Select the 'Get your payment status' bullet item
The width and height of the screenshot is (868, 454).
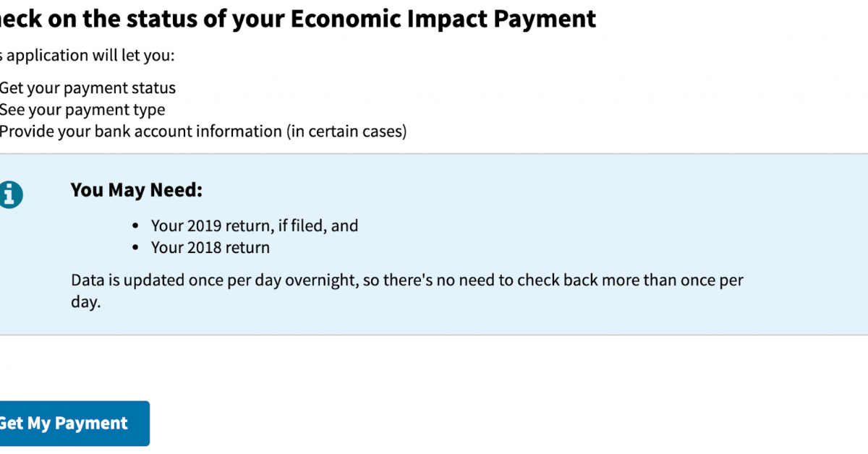tap(88, 87)
